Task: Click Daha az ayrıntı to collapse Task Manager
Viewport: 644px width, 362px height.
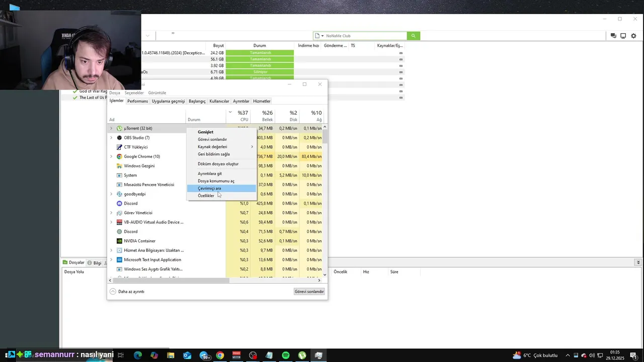Action: (x=127, y=292)
